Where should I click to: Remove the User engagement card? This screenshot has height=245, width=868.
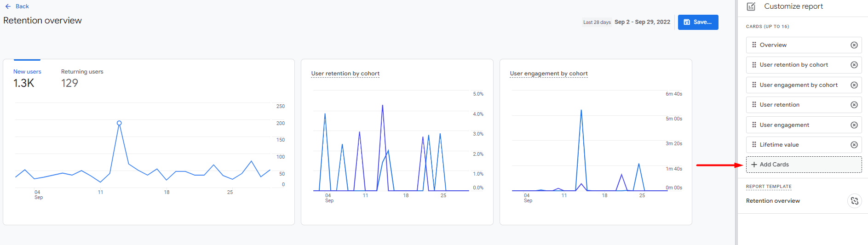854,125
